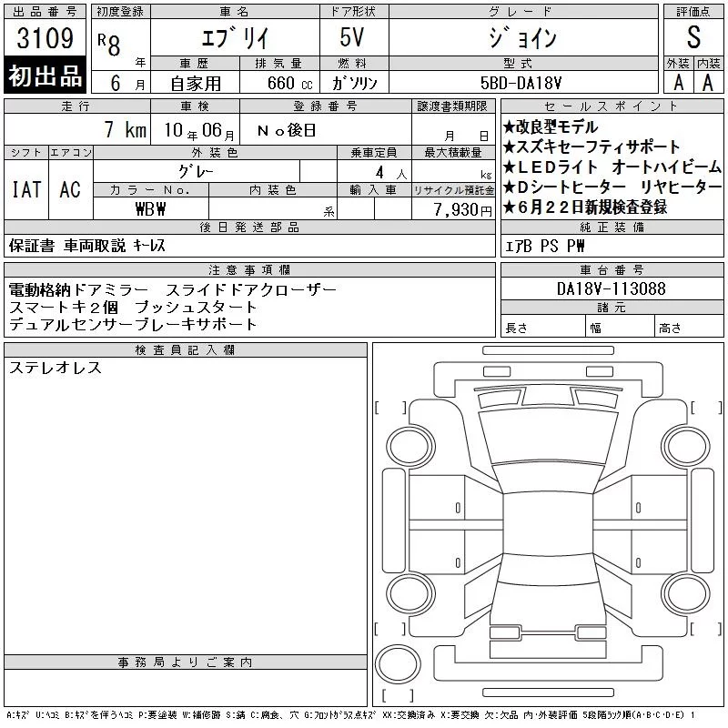Select the 初出品 black badge
The image size is (728, 728).
coord(45,76)
